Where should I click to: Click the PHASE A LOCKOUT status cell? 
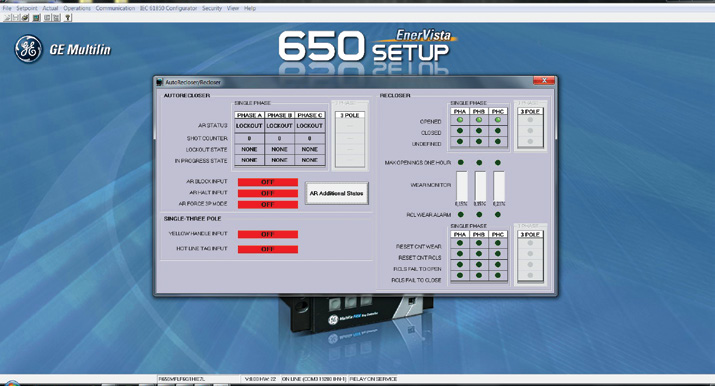pos(249,126)
